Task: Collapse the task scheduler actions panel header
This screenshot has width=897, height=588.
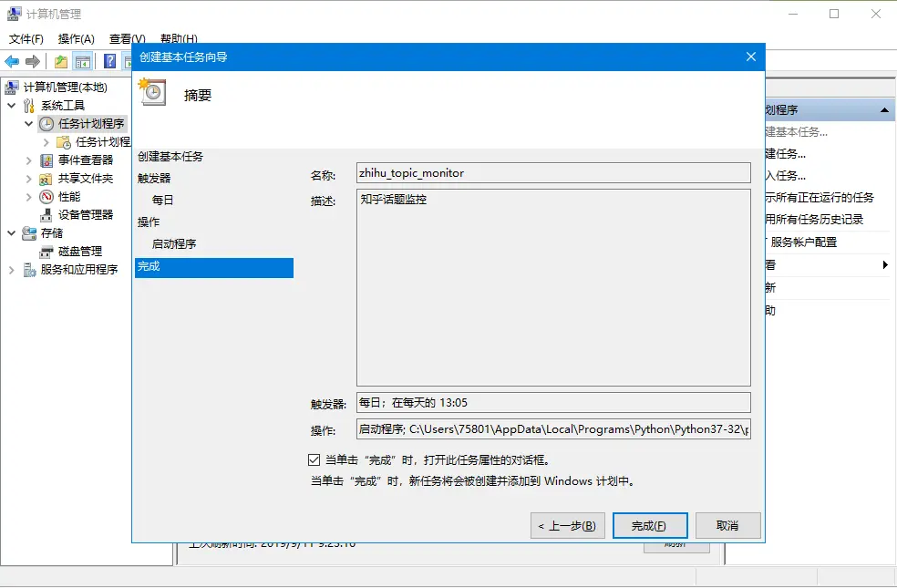Action: tap(882, 108)
